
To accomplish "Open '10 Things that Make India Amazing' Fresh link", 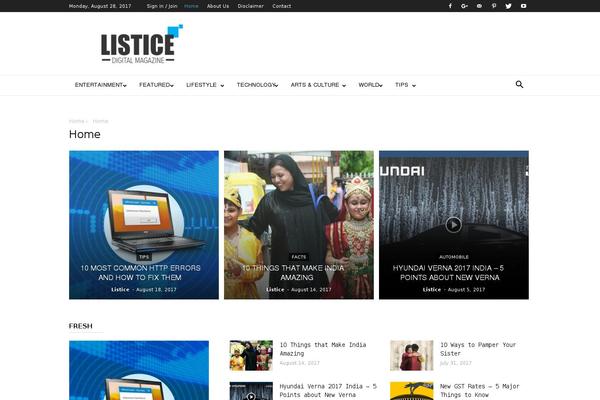I will [x=323, y=349].
